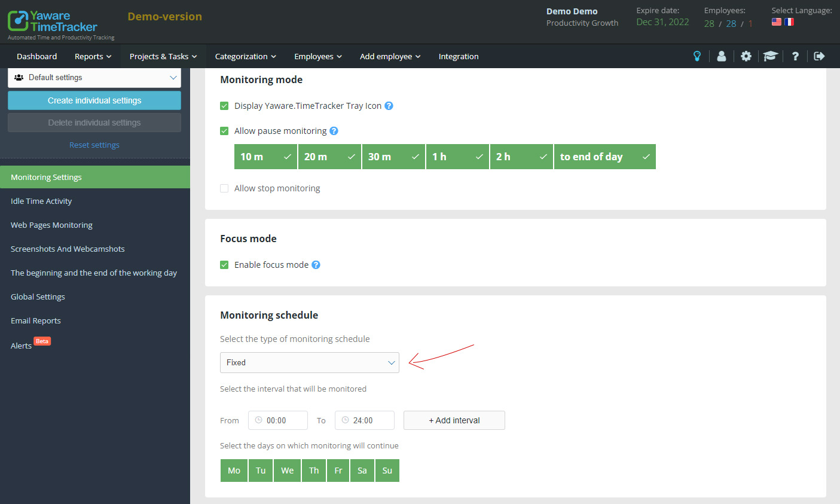Uncheck Allow pause monitoring
840x504 pixels.
point(224,131)
